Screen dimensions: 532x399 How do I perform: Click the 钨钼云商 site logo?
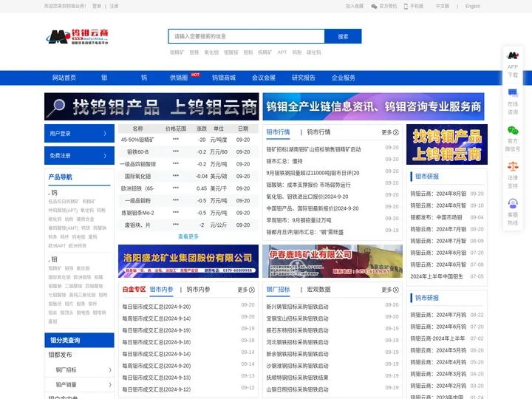point(78,37)
